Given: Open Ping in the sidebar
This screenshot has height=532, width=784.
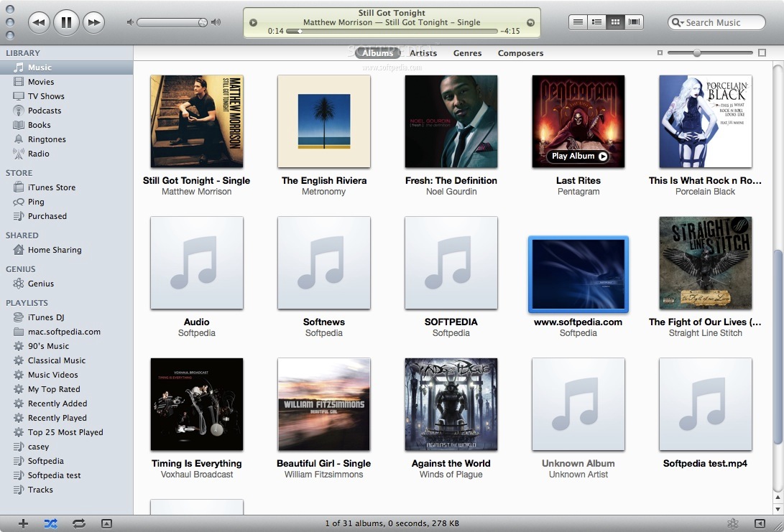Looking at the screenshot, I should pyautogui.click(x=67, y=202).
